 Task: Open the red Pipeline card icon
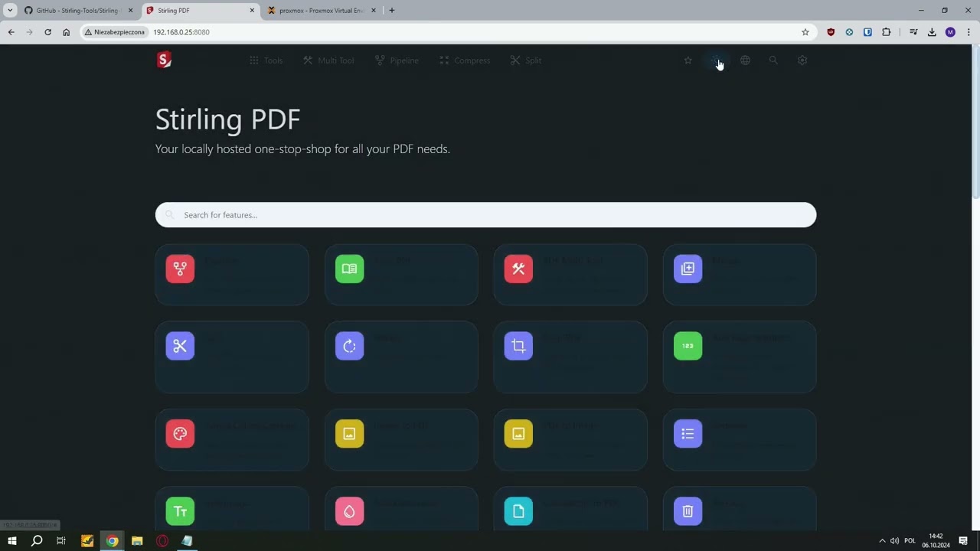(180, 269)
